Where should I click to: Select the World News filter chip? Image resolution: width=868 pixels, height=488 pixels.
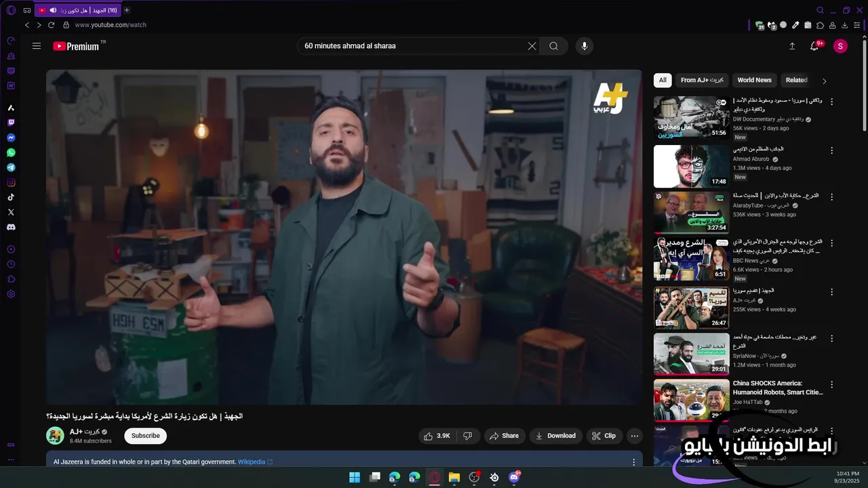click(x=754, y=80)
